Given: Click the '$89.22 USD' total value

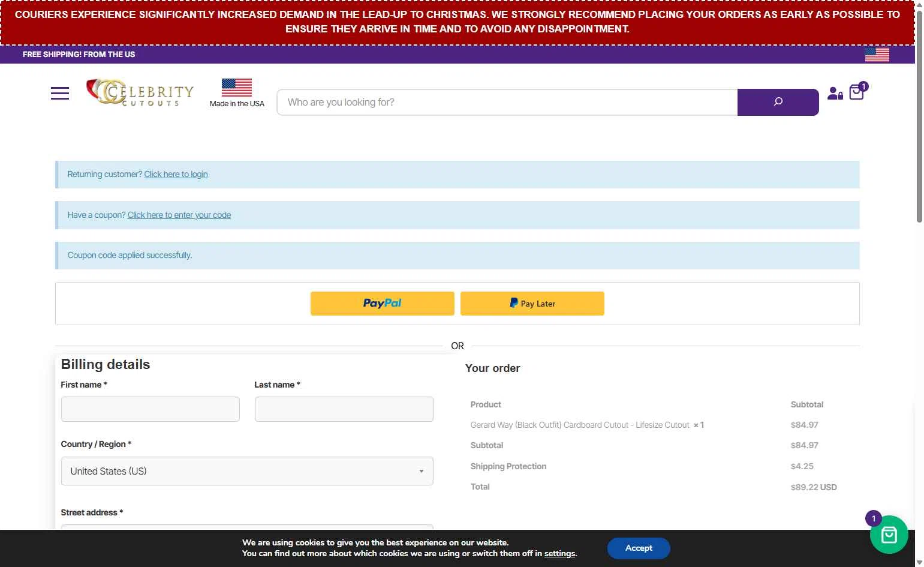Looking at the screenshot, I should 814,487.
